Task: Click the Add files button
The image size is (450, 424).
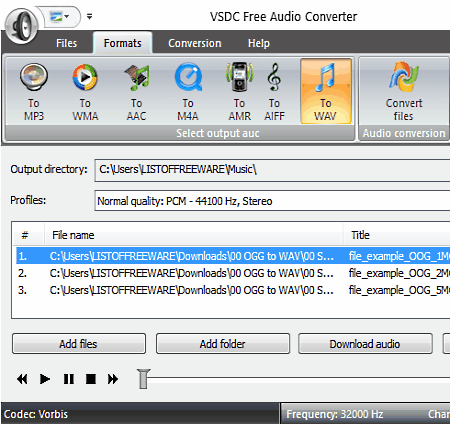Action: 79,344
